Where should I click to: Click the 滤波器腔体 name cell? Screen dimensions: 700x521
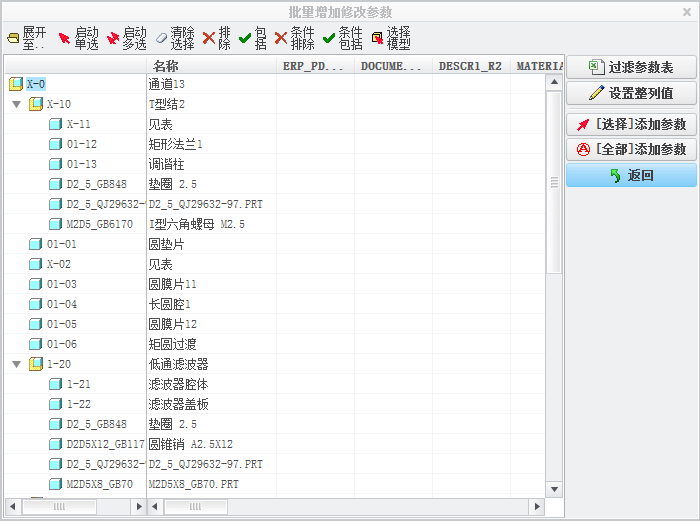(x=211, y=384)
